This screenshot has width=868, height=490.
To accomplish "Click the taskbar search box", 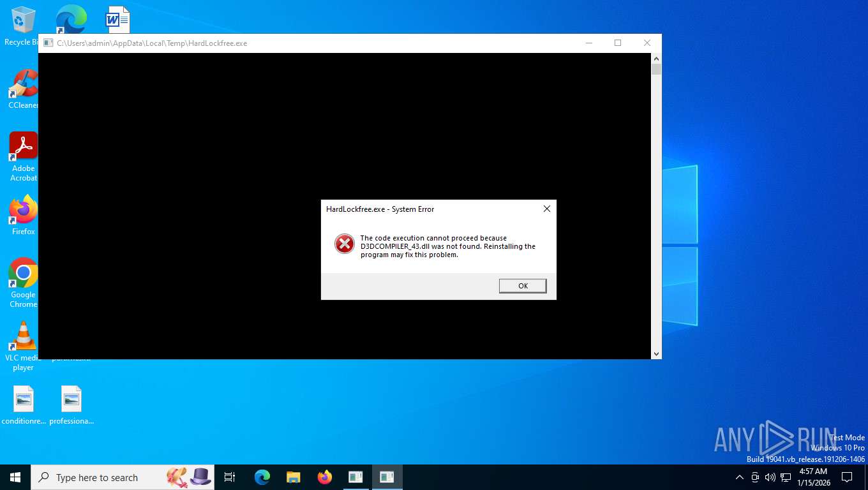I will coord(123,477).
